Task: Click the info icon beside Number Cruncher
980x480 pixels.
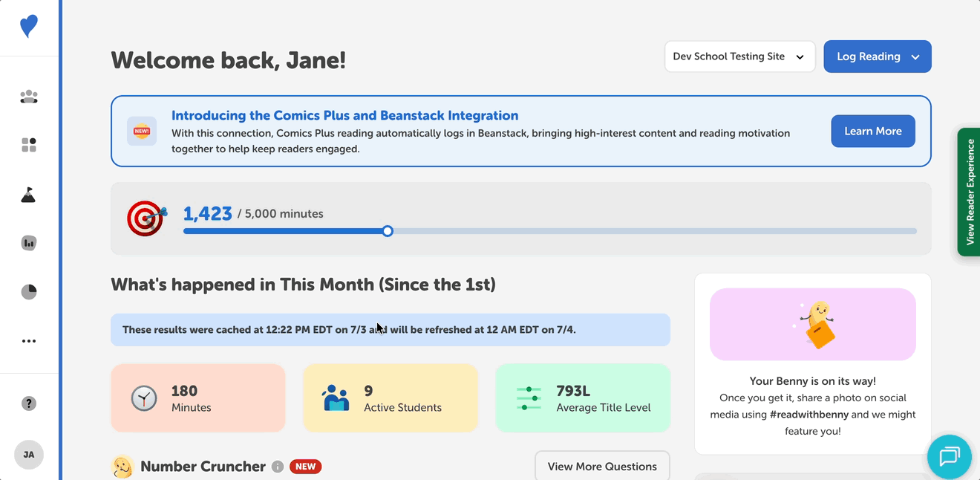Action: click(x=278, y=467)
